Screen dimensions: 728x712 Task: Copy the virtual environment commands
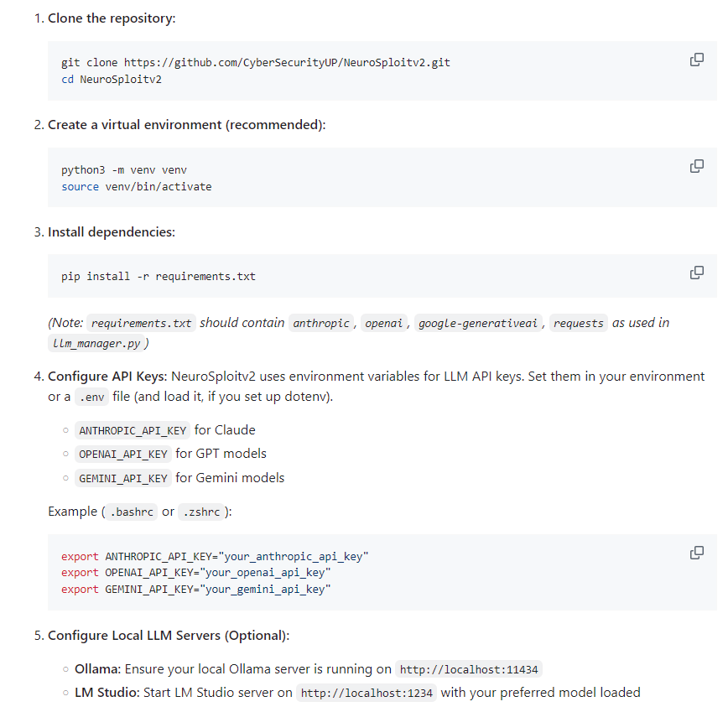point(696,166)
